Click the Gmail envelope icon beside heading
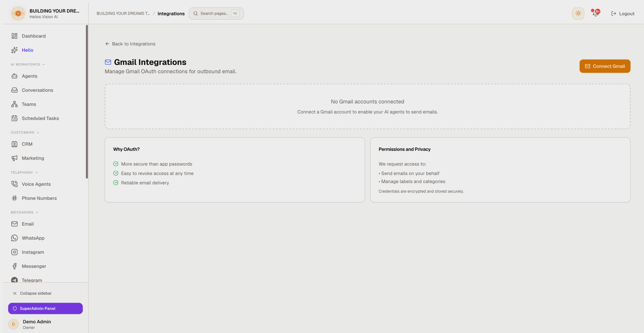 click(x=108, y=62)
